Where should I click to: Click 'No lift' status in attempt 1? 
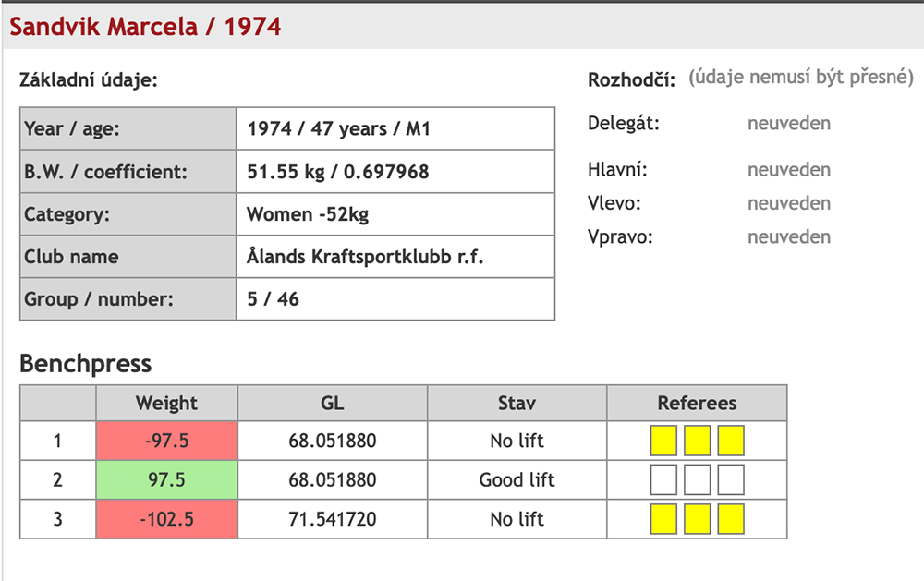[x=517, y=441]
